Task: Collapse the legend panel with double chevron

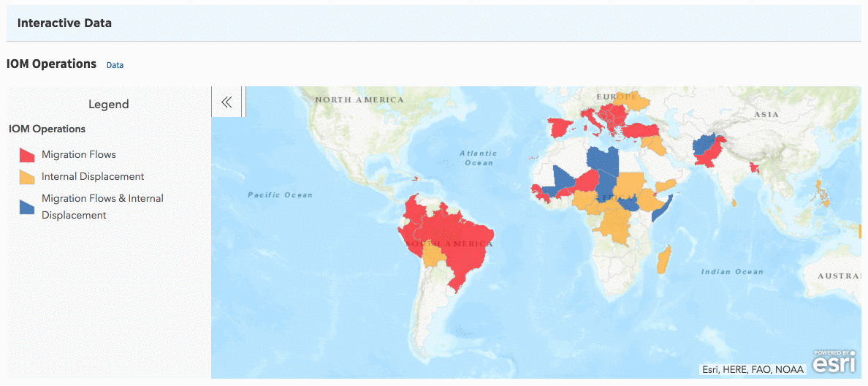Action: tap(226, 102)
